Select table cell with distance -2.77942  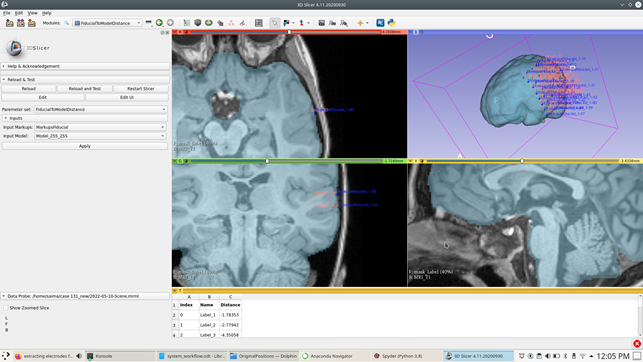(x=230, y=325)
